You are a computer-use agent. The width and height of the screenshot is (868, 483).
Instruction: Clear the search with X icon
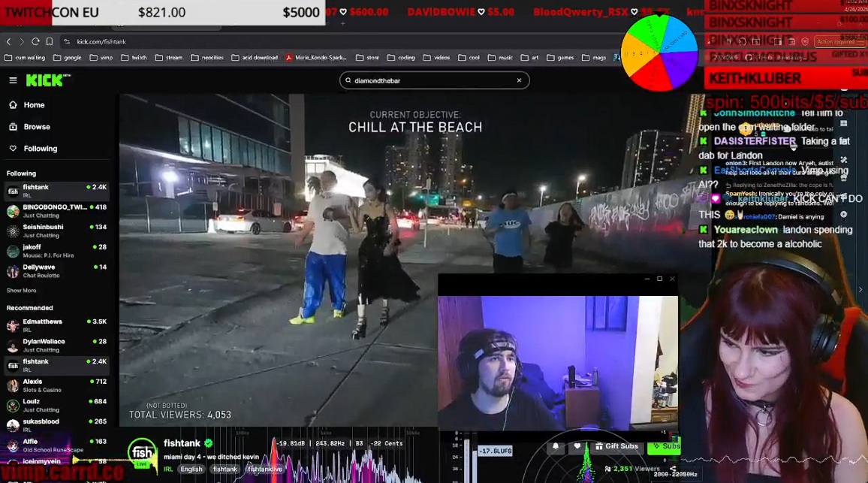tap(520, 80)
